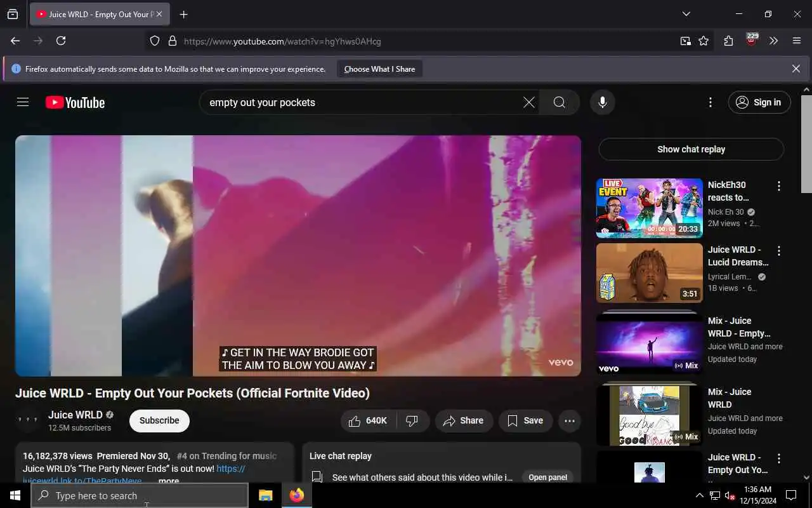
Task: Open Mix - Juice WRLD - Empty thumbnail
Action: (649, 344)
